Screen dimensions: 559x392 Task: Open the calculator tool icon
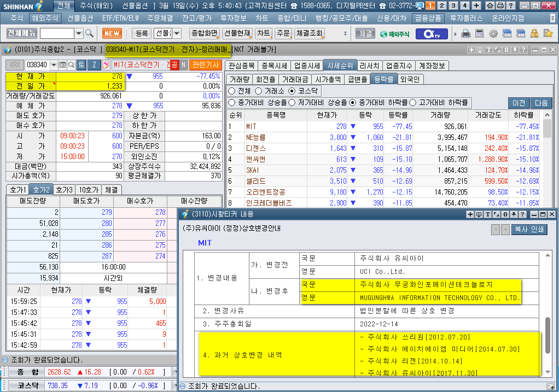click(480, 33)
